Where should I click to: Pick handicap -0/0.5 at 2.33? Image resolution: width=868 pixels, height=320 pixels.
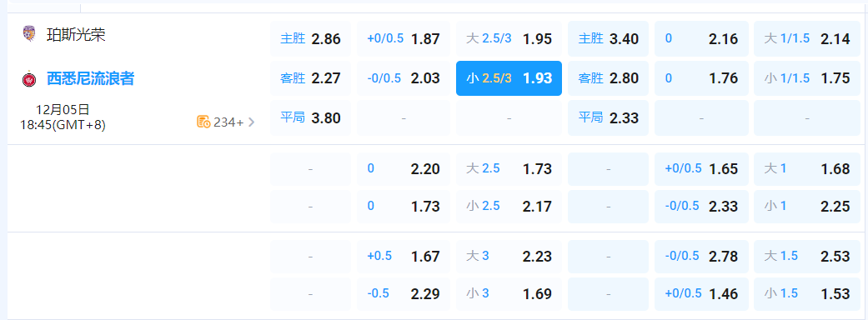pyautogui.click(x=701, y=207)
